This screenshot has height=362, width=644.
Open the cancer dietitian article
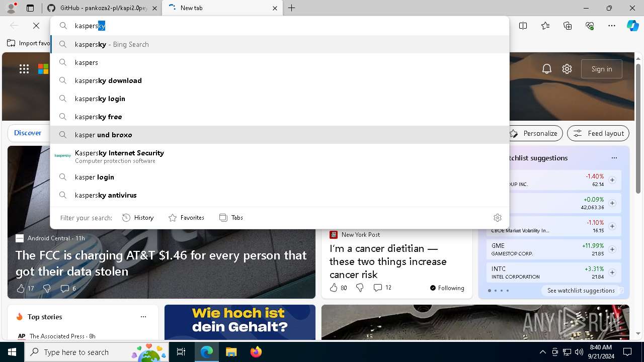coord(388,261)
